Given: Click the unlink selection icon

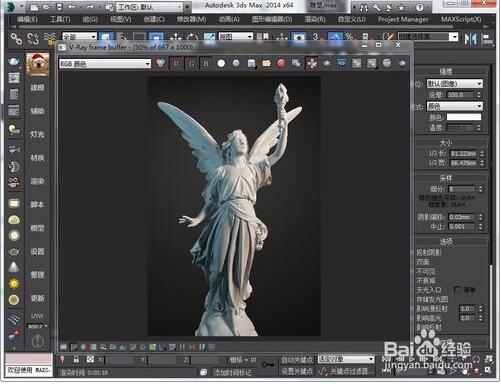Looking at the screenshot, I should [33, 38].
